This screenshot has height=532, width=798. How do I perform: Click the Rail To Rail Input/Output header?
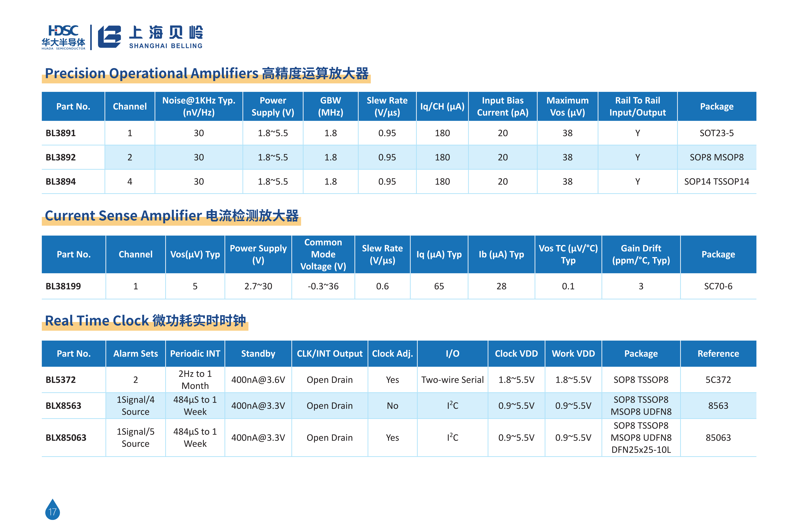(x=638, y=107)
